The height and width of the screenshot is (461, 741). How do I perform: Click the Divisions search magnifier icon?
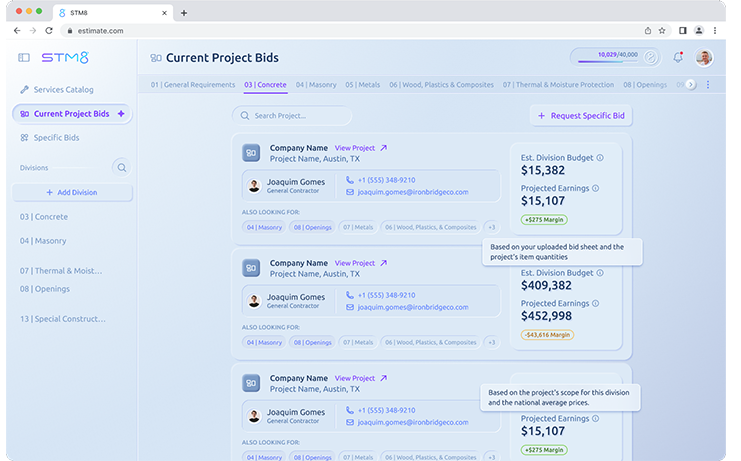pos(121,167)
